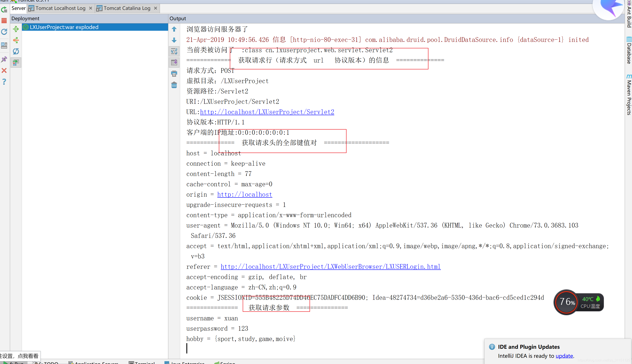
Task: Rerun the Tomcat server configuration
Action: pos(4,10)
